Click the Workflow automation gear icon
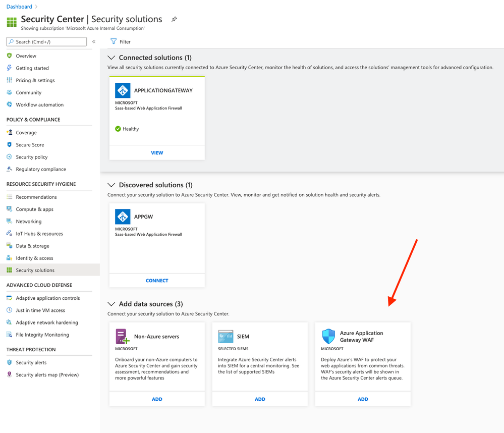 pyautogui.click(x=9, y=104)
